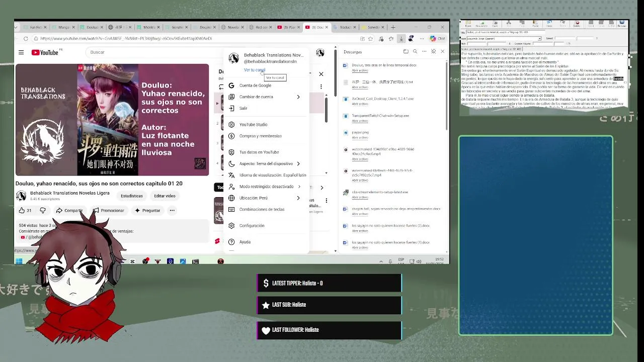Image resolution: width=644 pixels, height=362 pixels.
Task: Click the 'Ayuda' help icon
Action: [x=231, y=242]
